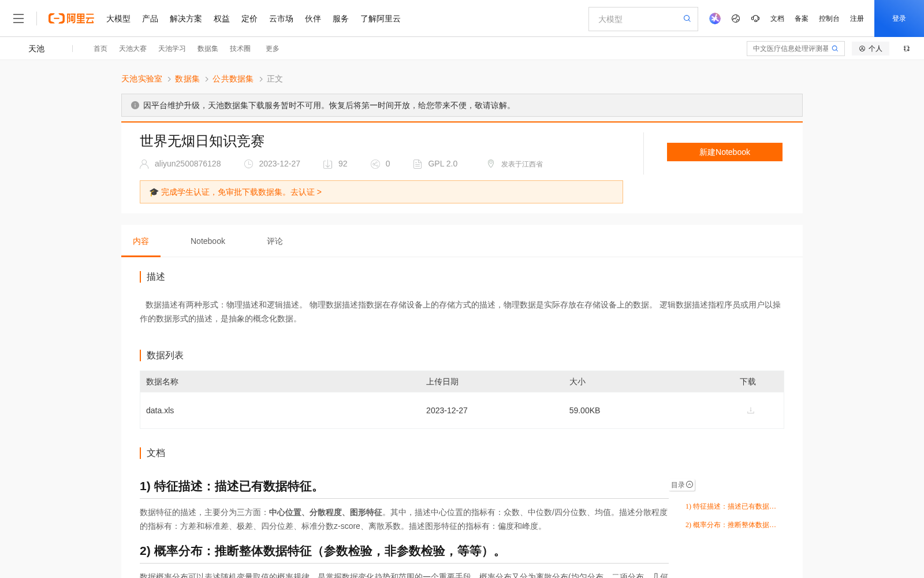Go to 天池实验室 breadcrumb
Viewport: 924px width, 578px height.
(141, 79)
